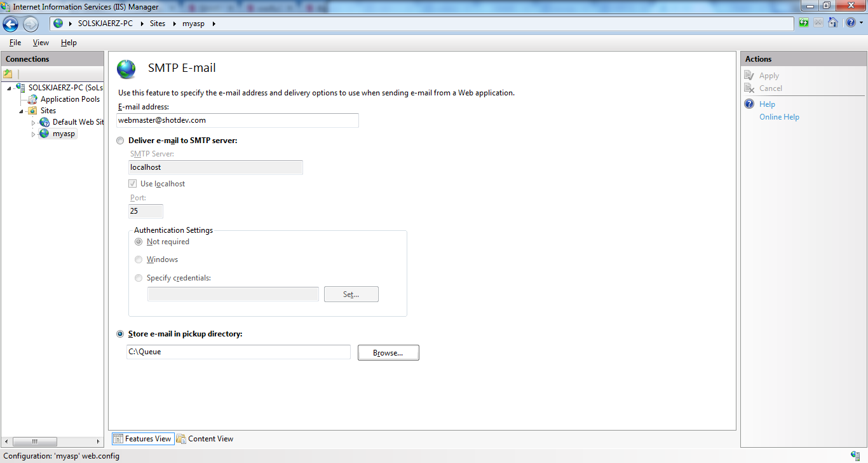Click Sites in the breadcrumb path
Image resolution: width=868 pixels, height=463 pixels.
click(158, 24)
